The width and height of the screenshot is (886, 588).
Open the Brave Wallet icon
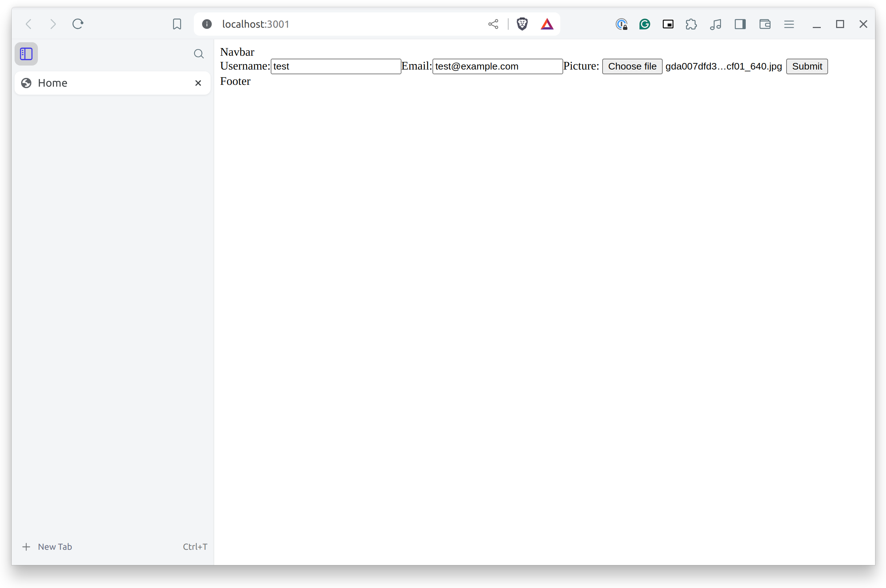point(764,24)
